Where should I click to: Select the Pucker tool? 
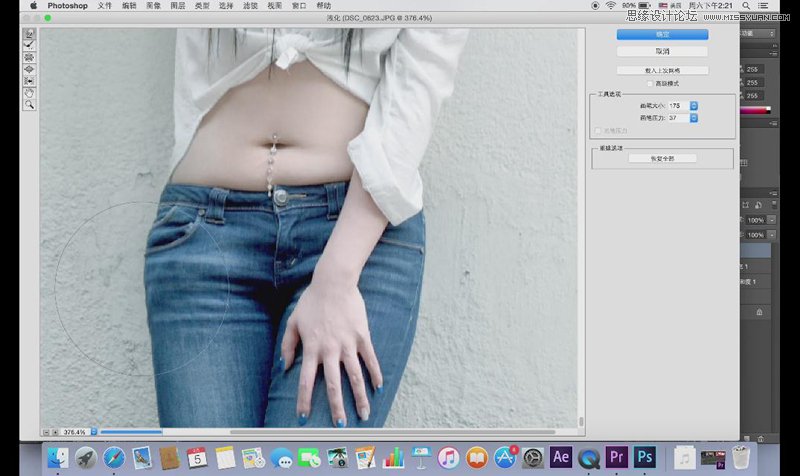pos(29,57)
